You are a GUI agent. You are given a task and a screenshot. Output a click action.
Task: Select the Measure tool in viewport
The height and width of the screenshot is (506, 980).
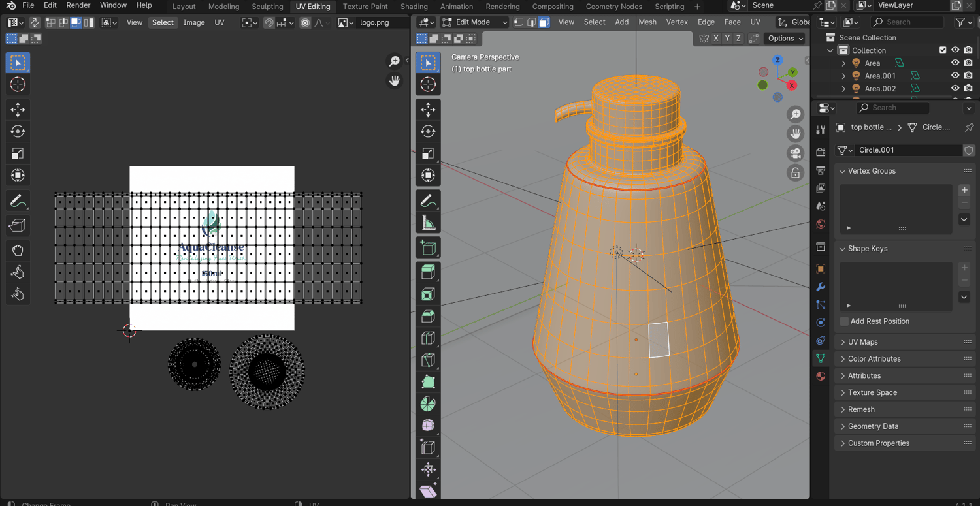click(x=428, y=223)
